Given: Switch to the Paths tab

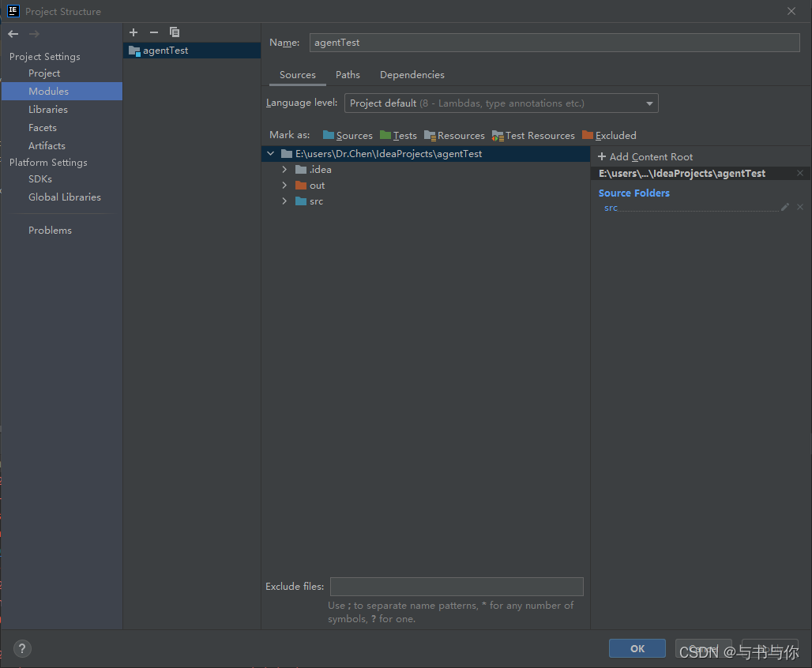Looking at the screenshot, I should pos(348,74).
